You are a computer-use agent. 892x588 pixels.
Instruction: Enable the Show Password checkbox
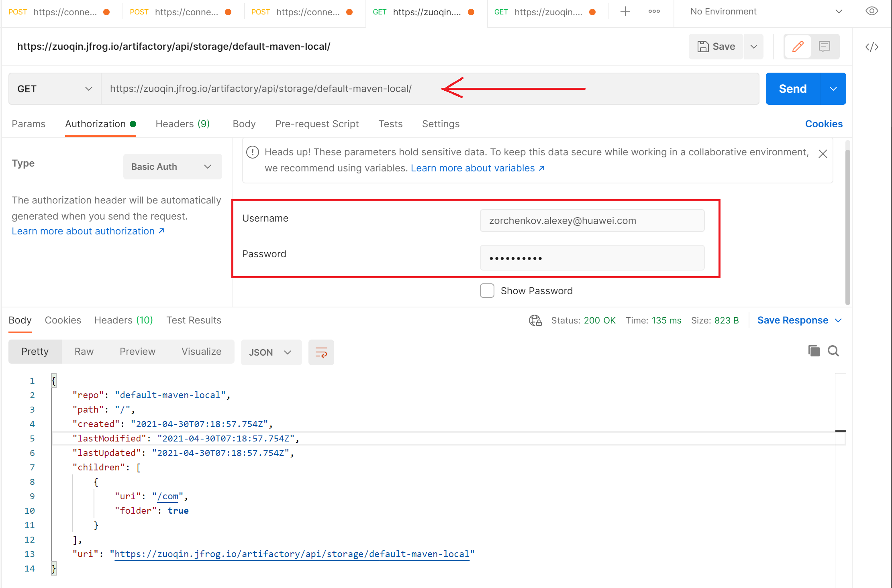pos(487,290)
